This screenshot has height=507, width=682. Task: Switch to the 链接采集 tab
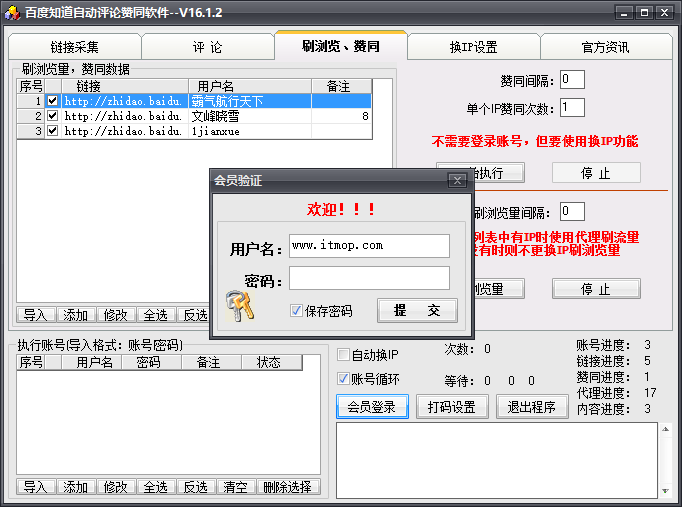click(74, 47)
